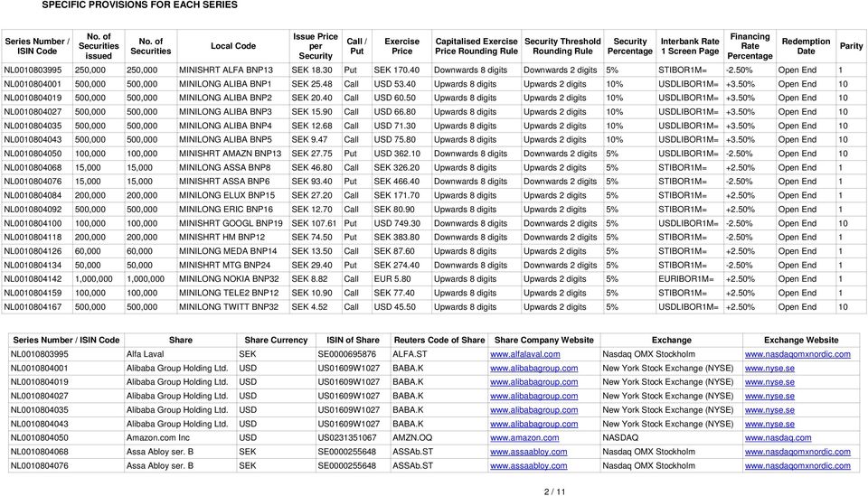Select Reuters code 'AMZN.OQ'
Image resolution: width=868 pixels, height=496 pixels.
412,438
